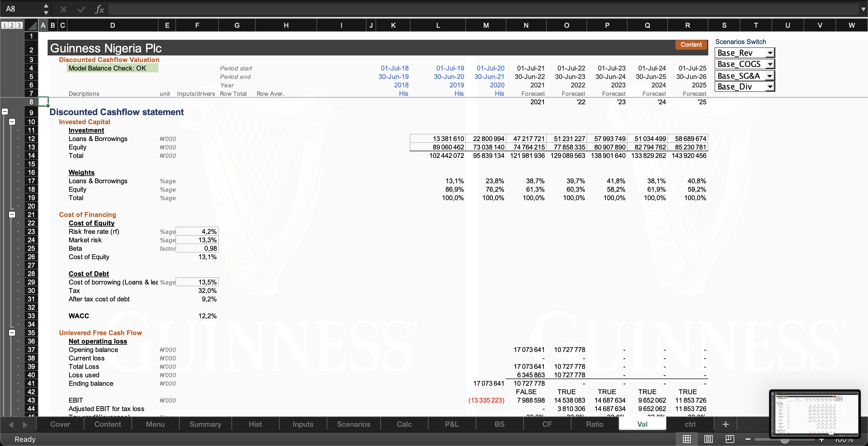Switch to Normal view icon
This screenshot has width=868, height=446.
coord(687,439)
